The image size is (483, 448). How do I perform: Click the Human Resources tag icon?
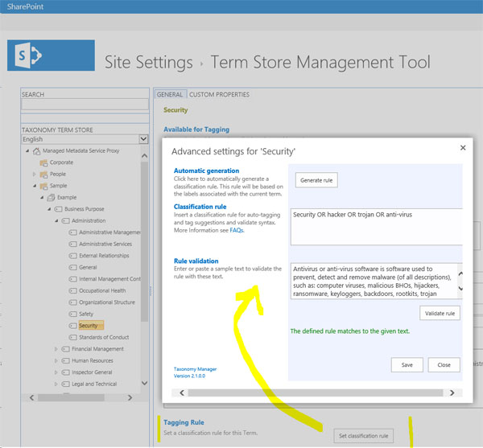pyautogui.click(x=65, y=360)
